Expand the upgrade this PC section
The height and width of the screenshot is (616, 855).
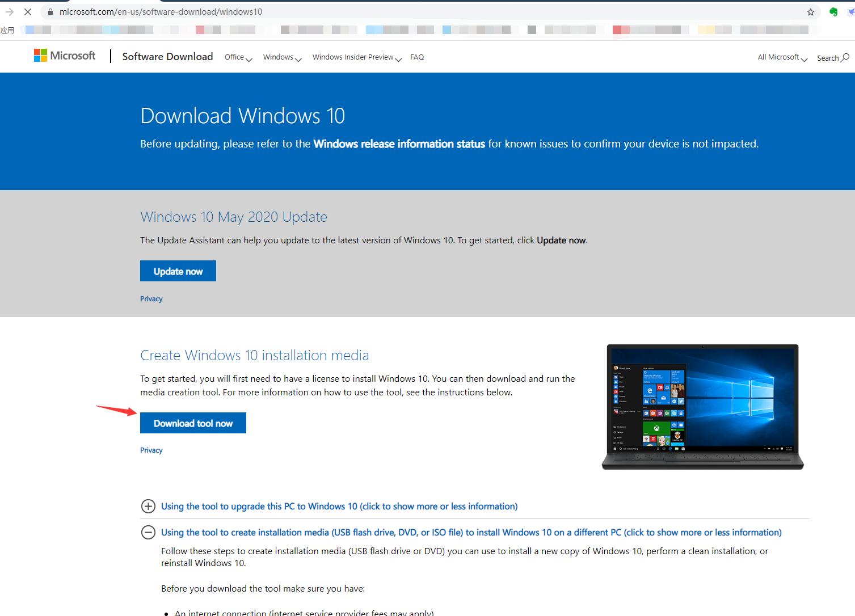click(x=148, y=506)
